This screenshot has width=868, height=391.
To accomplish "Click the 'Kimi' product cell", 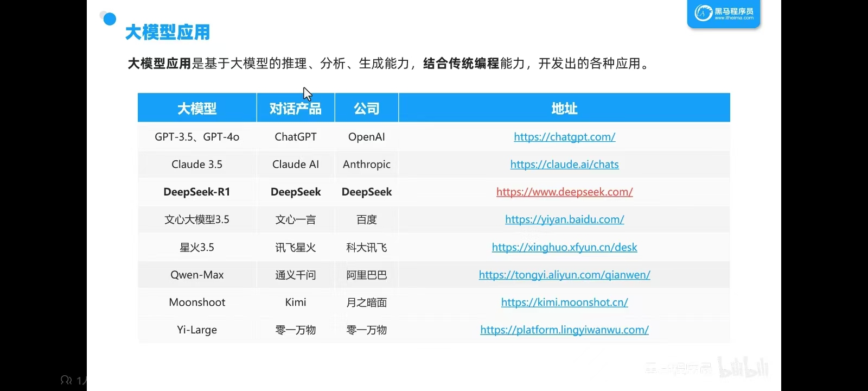I will pos(296,302).
